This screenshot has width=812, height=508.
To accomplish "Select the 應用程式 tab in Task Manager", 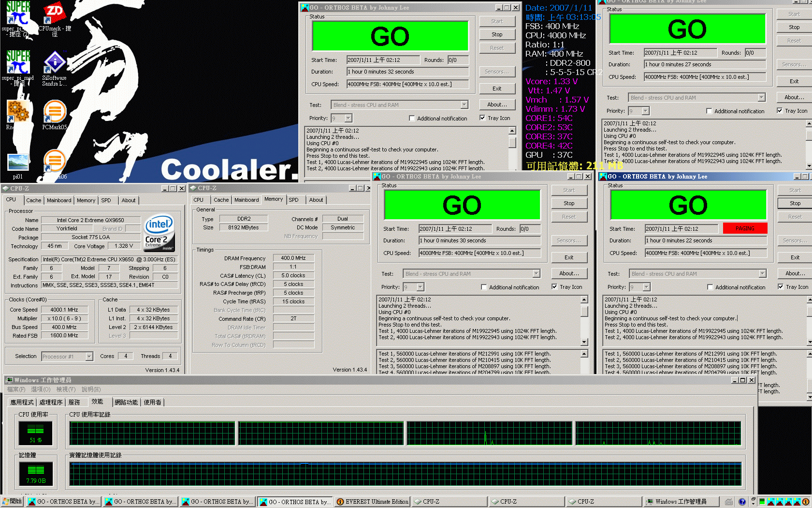I will (22, 403).
